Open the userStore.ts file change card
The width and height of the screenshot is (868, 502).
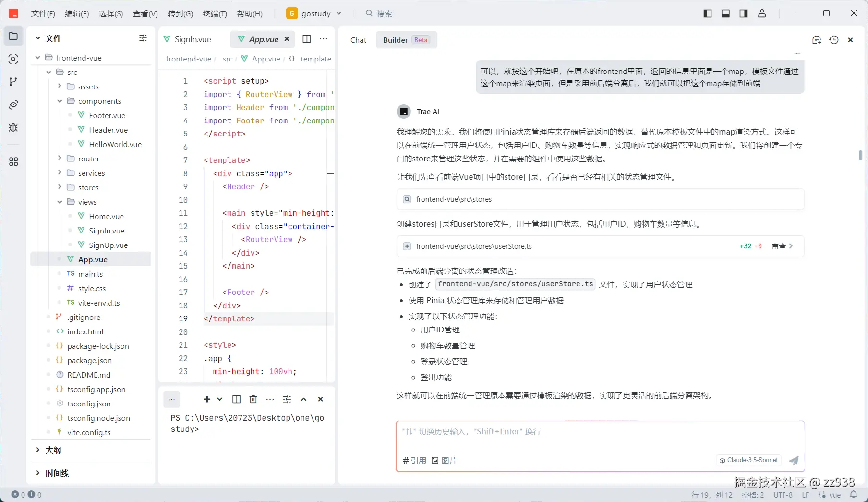tap(600, 246)
